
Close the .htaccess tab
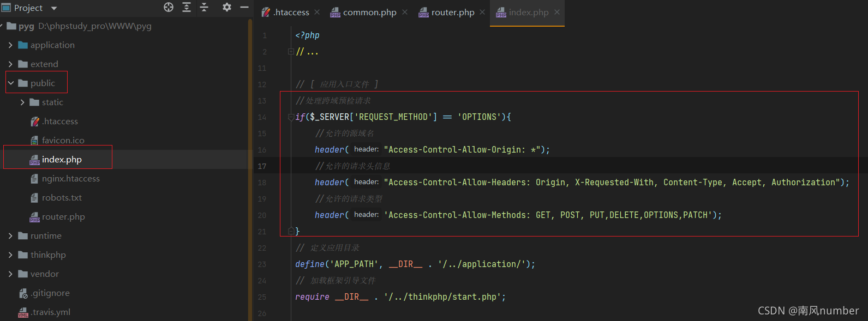click(317, 12)
